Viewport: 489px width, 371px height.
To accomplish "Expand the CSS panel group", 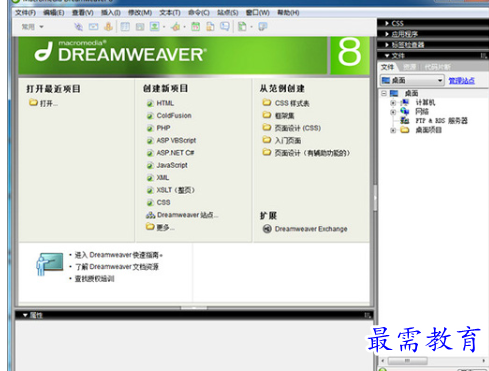I will pyautogui.click(x=387, y=23).
